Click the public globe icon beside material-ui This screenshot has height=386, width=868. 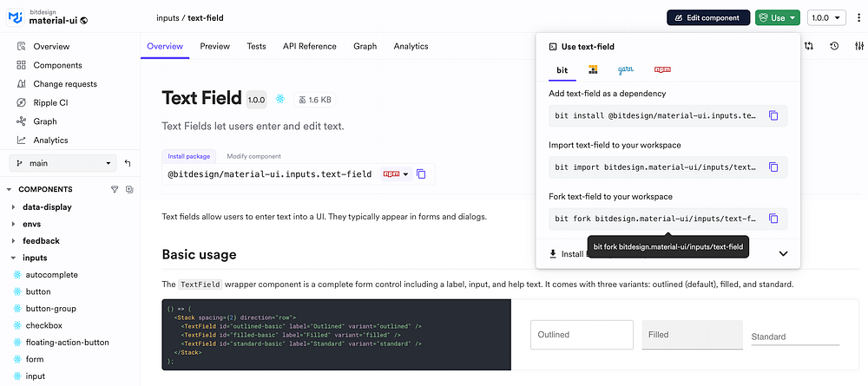(x=84, y=21)
